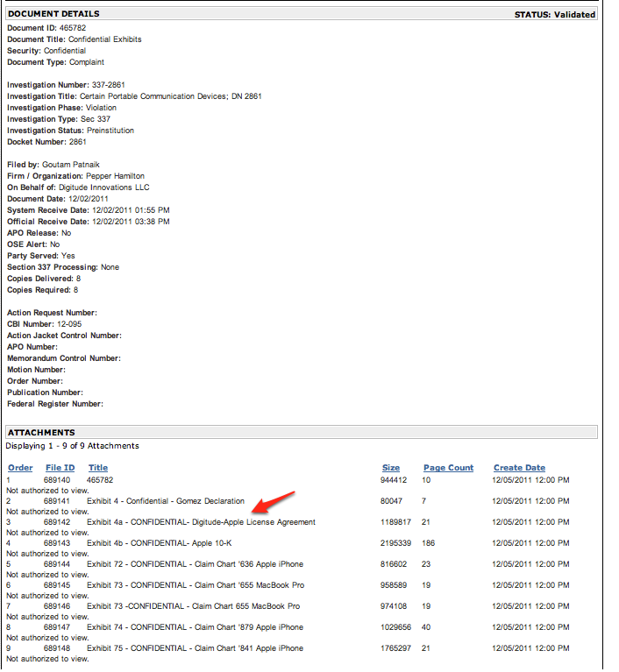Sort attachments by Size column
619x672 pixels.
(391, 468)
